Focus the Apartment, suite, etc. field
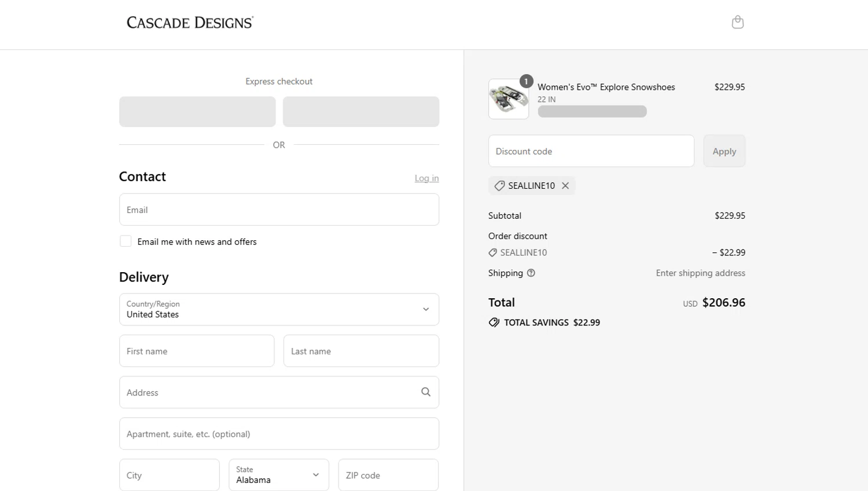Screen dimensions: 868x491 click(x=279, y=434)
